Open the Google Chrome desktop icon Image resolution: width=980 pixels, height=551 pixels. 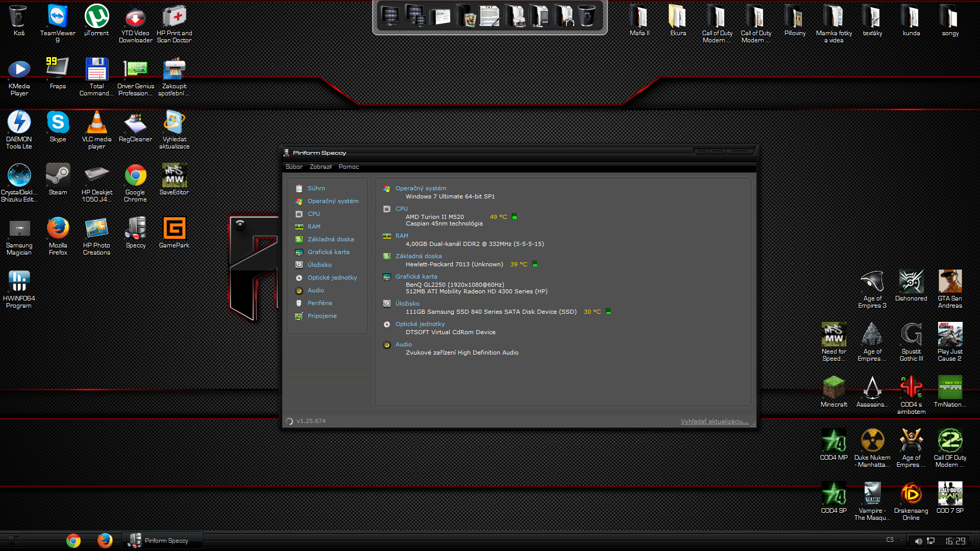click(135, 183)
